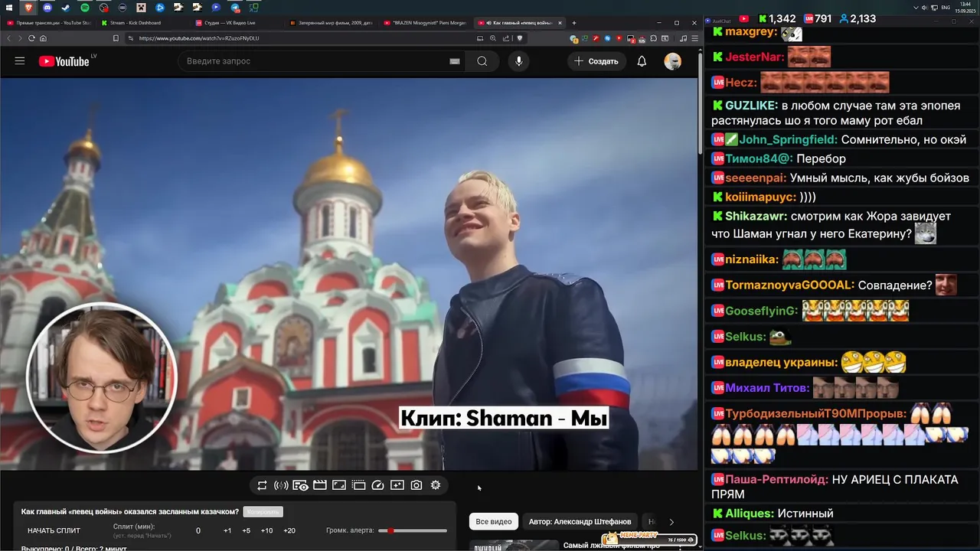This screenshot has width=980, height=551.
Task: Click the Brave Shields lion icon
Action: click(x=520, y=38)
